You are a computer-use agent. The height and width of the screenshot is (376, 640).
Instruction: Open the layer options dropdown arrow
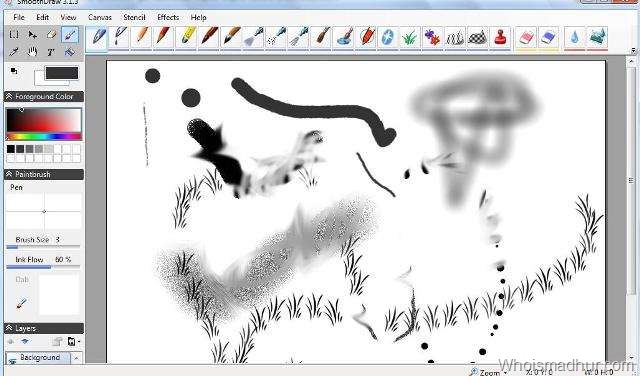pyautogui.click(x=78, y=341)
